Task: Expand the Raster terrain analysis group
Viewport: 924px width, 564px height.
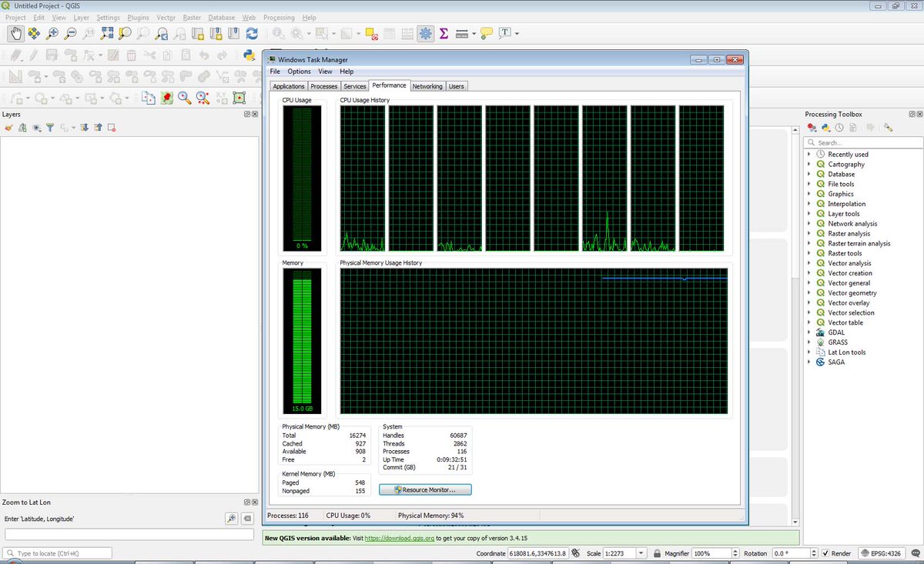Action: 809,243
